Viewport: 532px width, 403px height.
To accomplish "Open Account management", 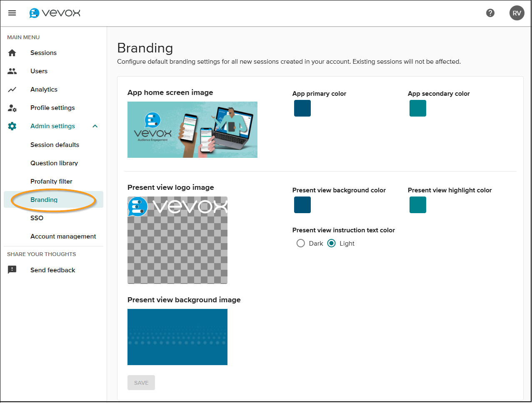I will coord(63,236).
